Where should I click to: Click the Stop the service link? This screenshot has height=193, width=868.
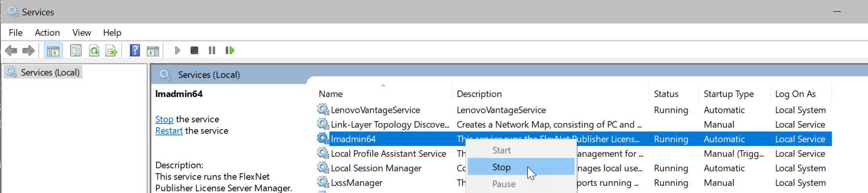[164, 119]
